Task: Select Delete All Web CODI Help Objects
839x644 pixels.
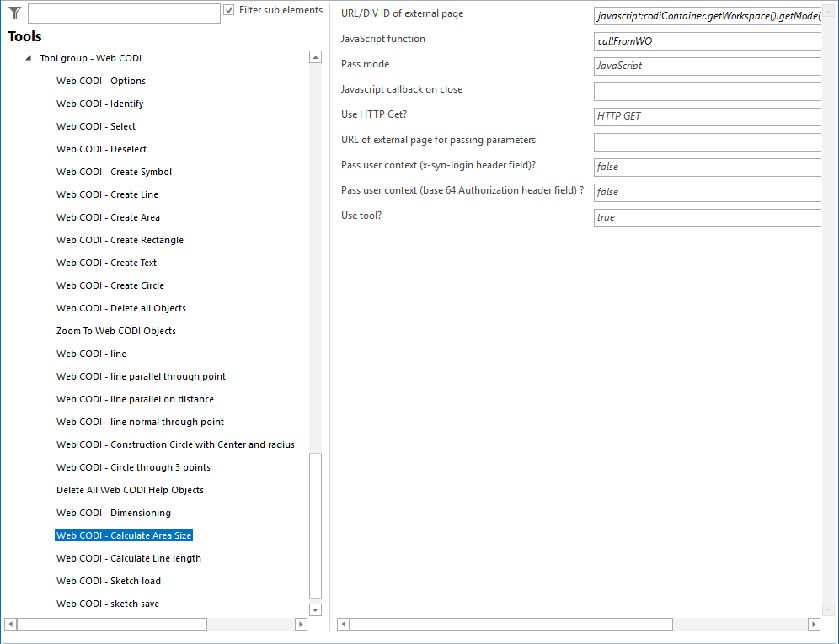Action: click(130, 489)
